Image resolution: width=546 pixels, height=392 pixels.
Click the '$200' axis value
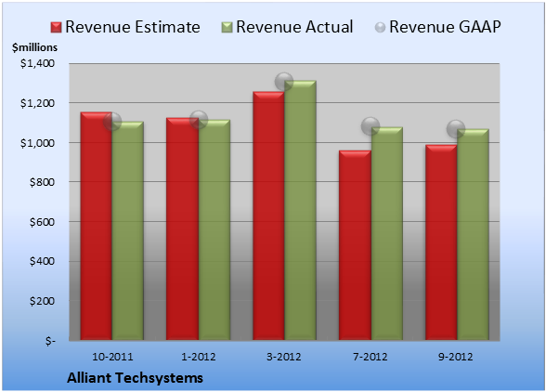(x=42, y=301)
